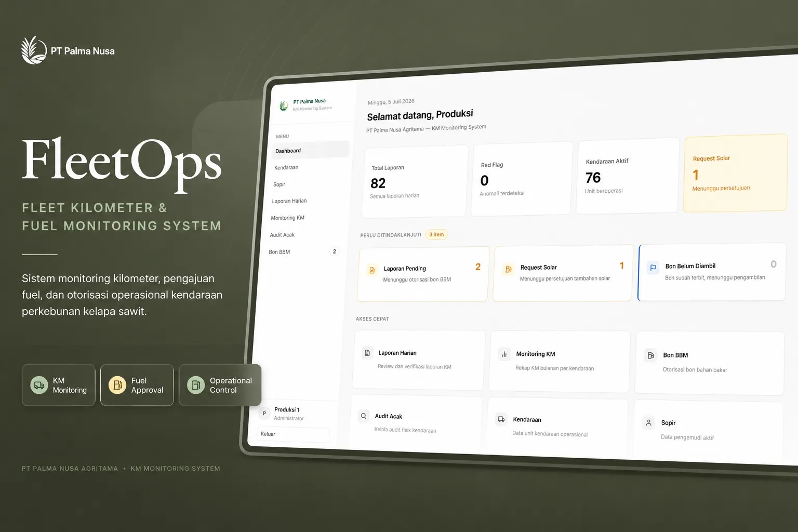Open Request Solar action card with count 1
This screenshot has width=798, height=532.
(x=563, y=273)
